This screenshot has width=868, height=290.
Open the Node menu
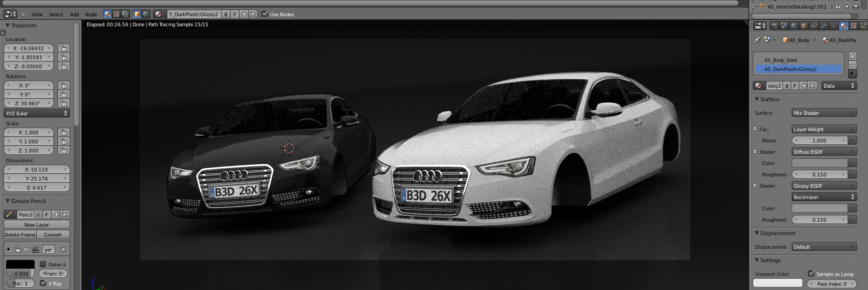tap(91, 14)
